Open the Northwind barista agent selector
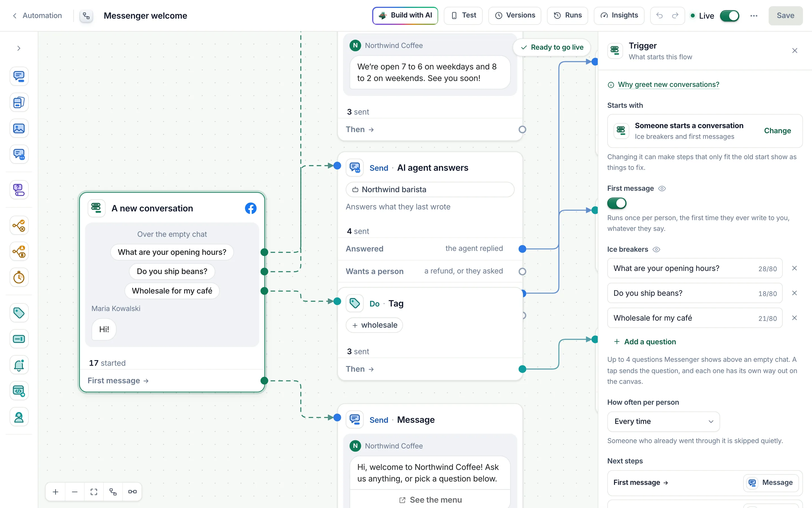Screen dimensions: 812x508 tap(430, 189)
